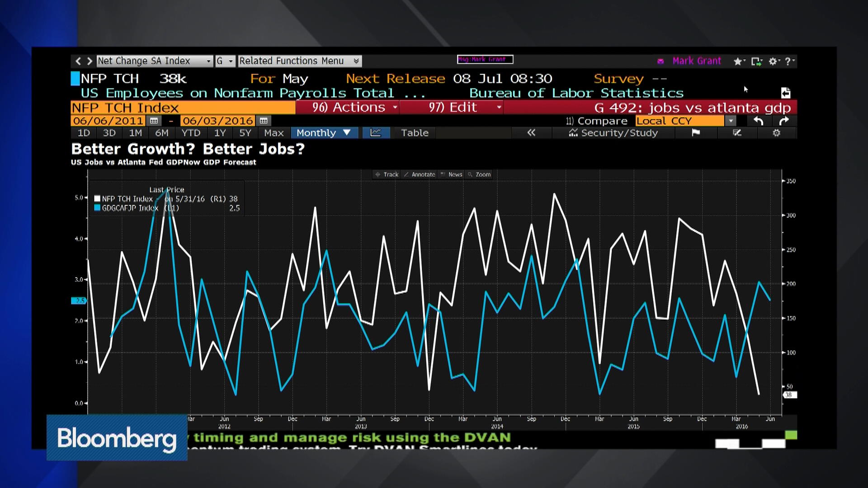Click the flag events icon
The image size is (868, 488).
pyautogui.click(x=696, y=133)
